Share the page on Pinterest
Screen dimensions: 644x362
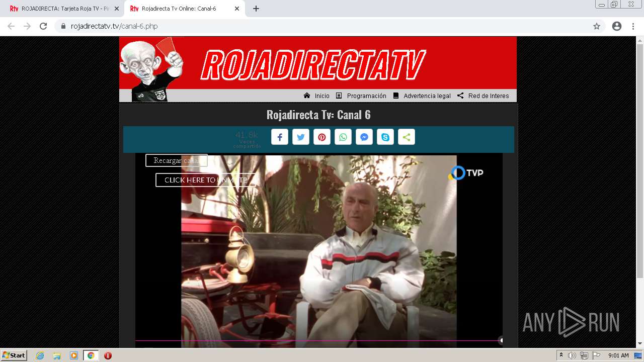tap(322, 137)
